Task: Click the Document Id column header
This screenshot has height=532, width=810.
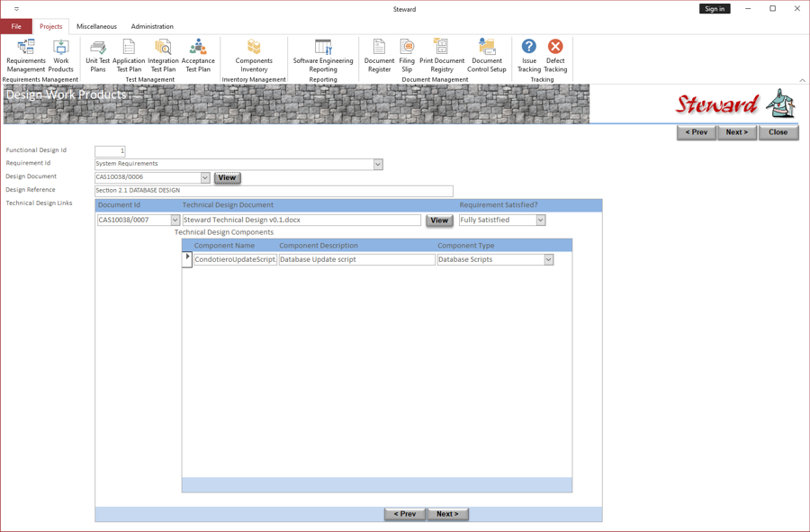Action: tap(119, 205)
